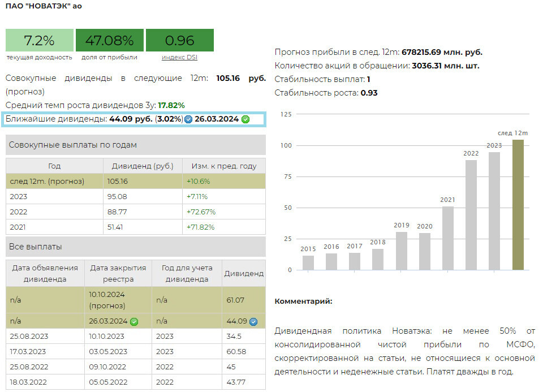
Task: Click the Изм. к пред. году column header
Action: click(223, 166)
